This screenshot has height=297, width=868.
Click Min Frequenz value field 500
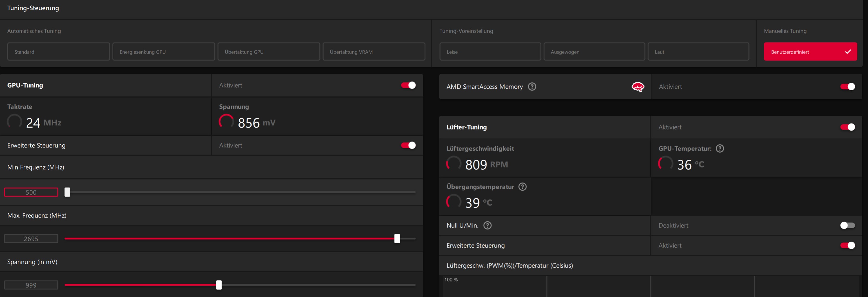click(31, 192)
